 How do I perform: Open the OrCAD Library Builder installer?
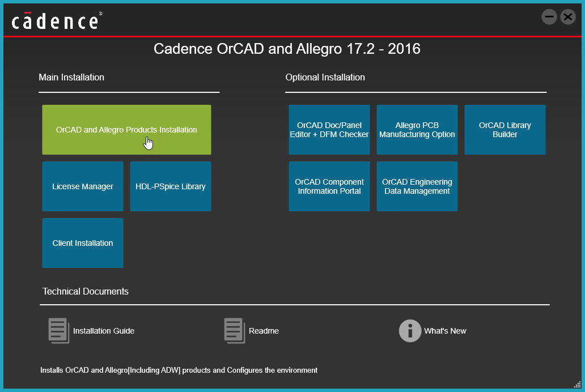click(505, 130)
